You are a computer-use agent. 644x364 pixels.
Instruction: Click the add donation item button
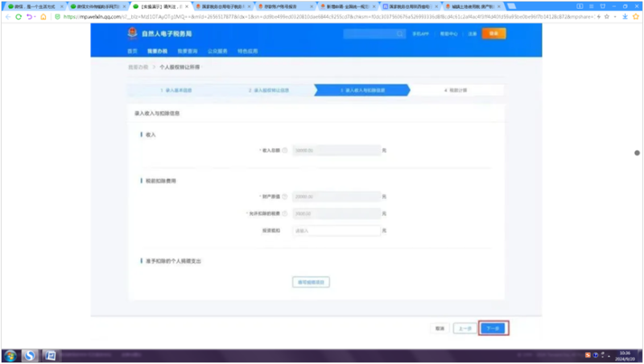(x=310, y=282)
